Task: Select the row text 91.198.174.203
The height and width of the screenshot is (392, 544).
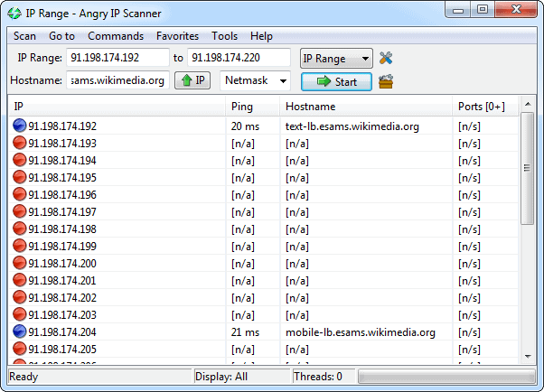Action: 62,315
